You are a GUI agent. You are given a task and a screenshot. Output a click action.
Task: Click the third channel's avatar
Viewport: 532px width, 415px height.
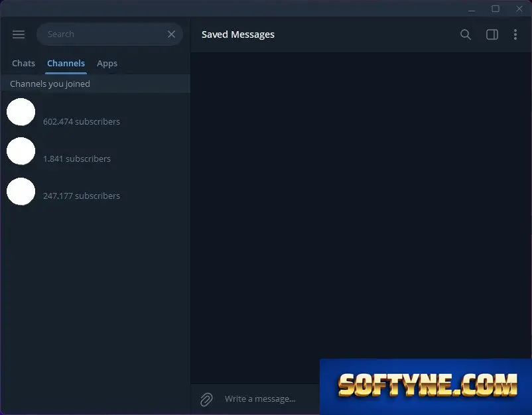pos(21,191)
